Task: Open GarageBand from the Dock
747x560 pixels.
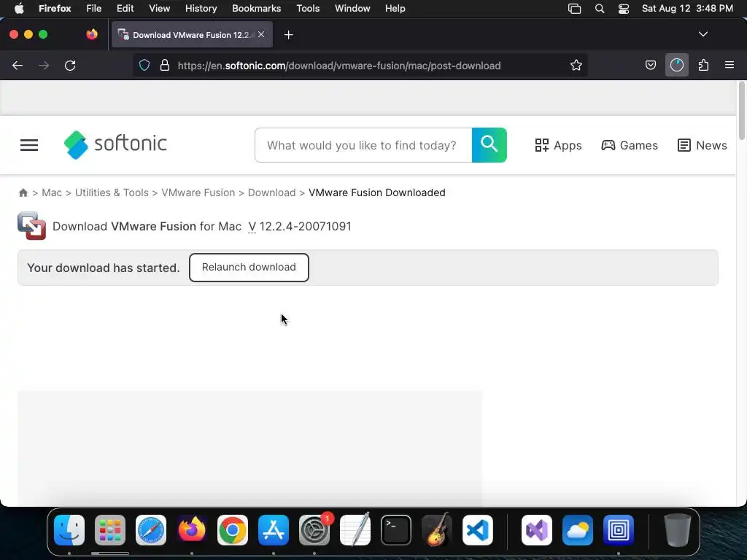Action: tap(437, 530)
